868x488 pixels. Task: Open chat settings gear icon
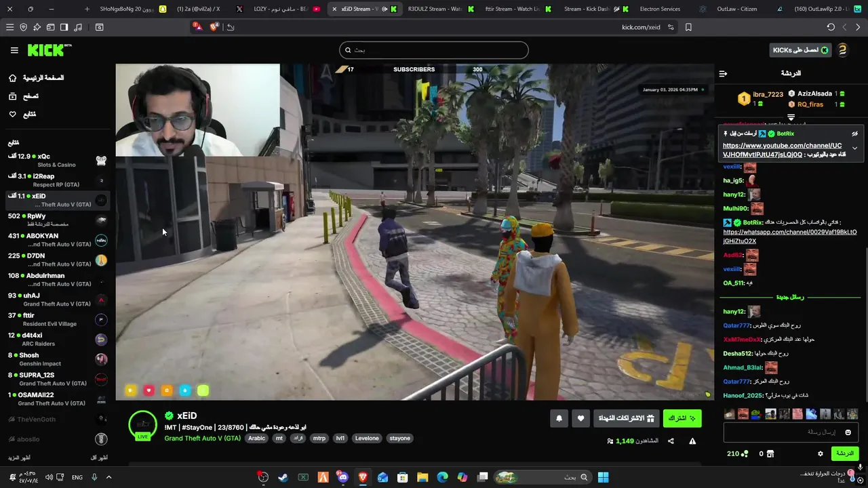click(x=820, y=453)
